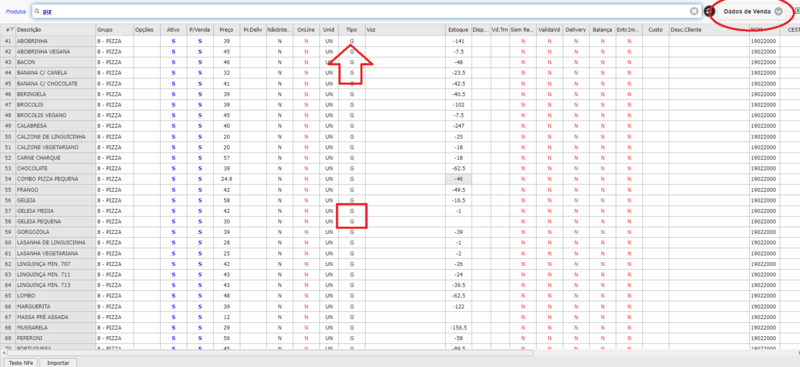The image size is (800, 367).
Task: Select the LASANHA VEGETARIANA row
Action: tap(55, 253)
